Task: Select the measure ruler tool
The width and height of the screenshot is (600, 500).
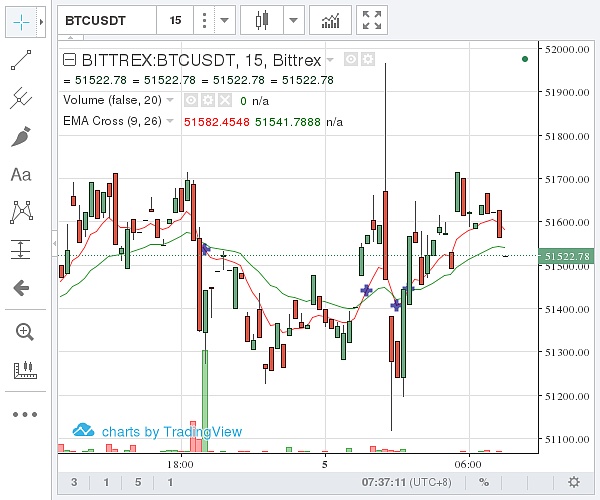Action: pyautogui.click(x=25, y=370)
